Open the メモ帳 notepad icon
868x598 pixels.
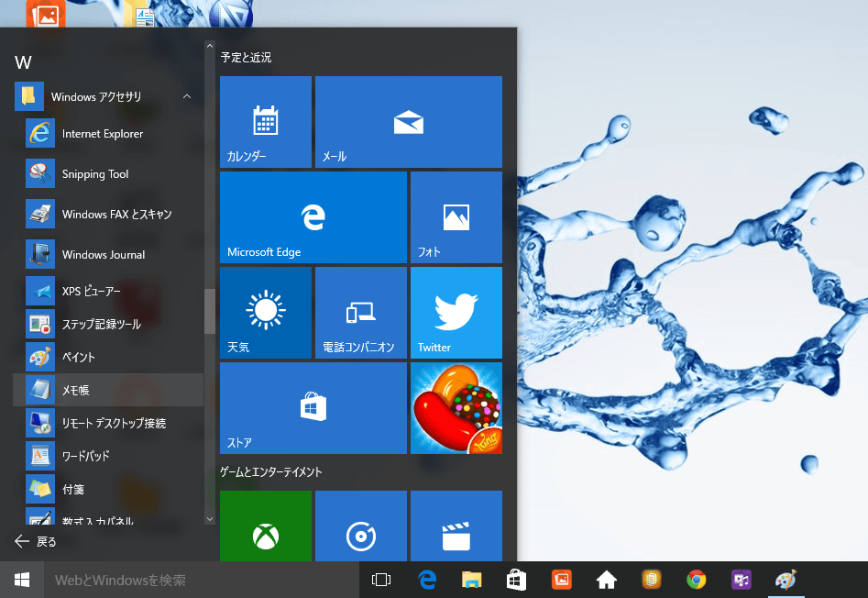[39, 390]
